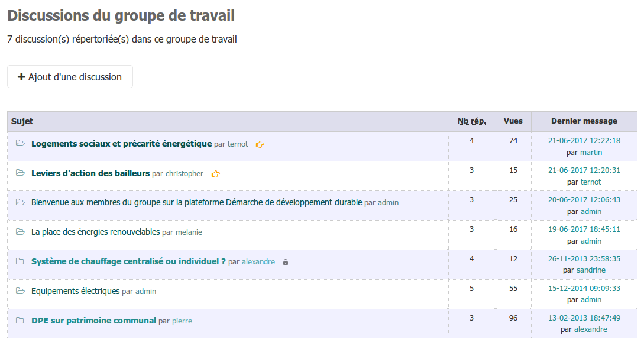Open last message dated 13-02-2013 18:47:49
This screenshot has width=644, height=343.
coord(584,318)
